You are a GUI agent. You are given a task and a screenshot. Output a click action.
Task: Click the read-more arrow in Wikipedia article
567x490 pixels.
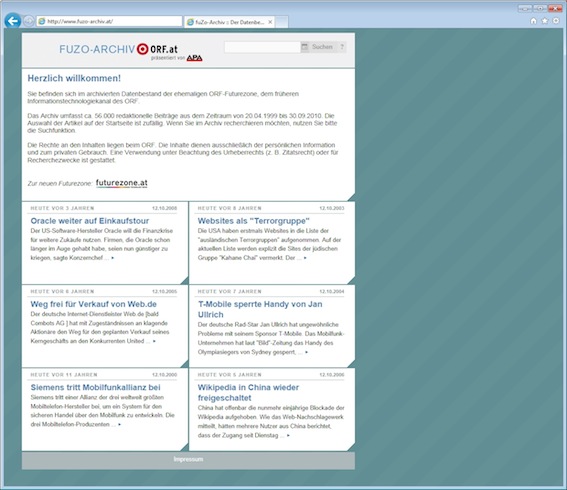click(x=288, y=435)
